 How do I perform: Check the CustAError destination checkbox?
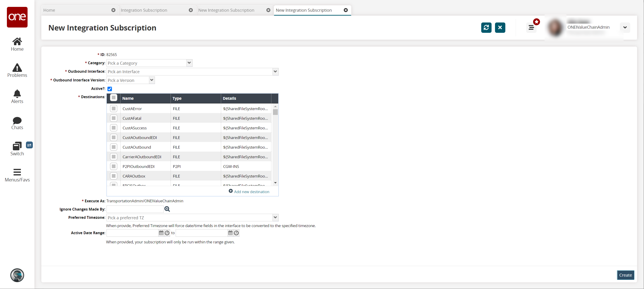pos(113,108)
